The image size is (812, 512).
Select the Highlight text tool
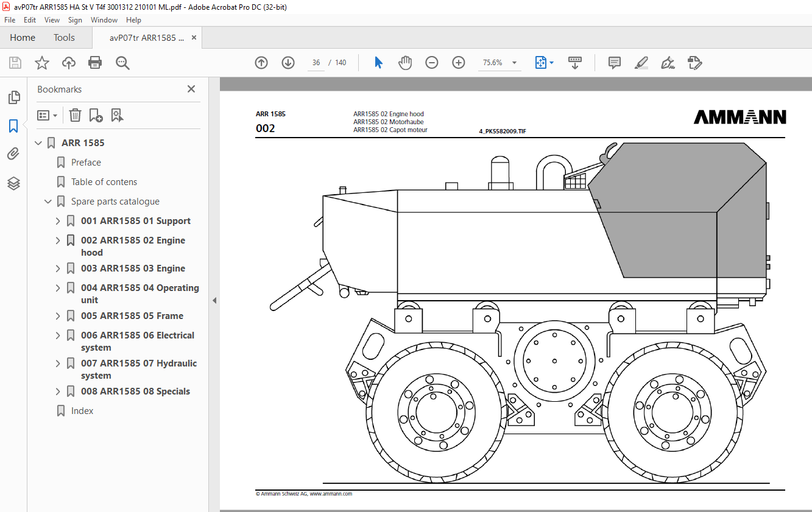click(x=641, y=63)
